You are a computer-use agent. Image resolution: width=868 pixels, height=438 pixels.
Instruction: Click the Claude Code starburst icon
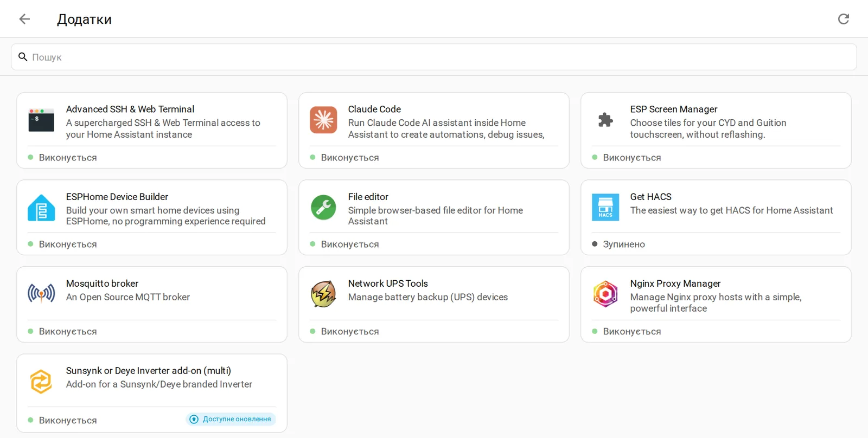323,120
